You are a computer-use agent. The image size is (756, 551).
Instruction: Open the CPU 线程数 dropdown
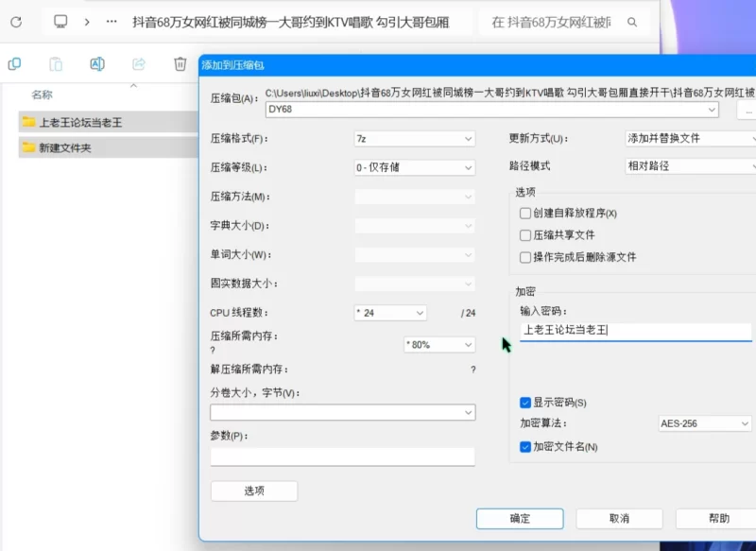coord(390,313)
